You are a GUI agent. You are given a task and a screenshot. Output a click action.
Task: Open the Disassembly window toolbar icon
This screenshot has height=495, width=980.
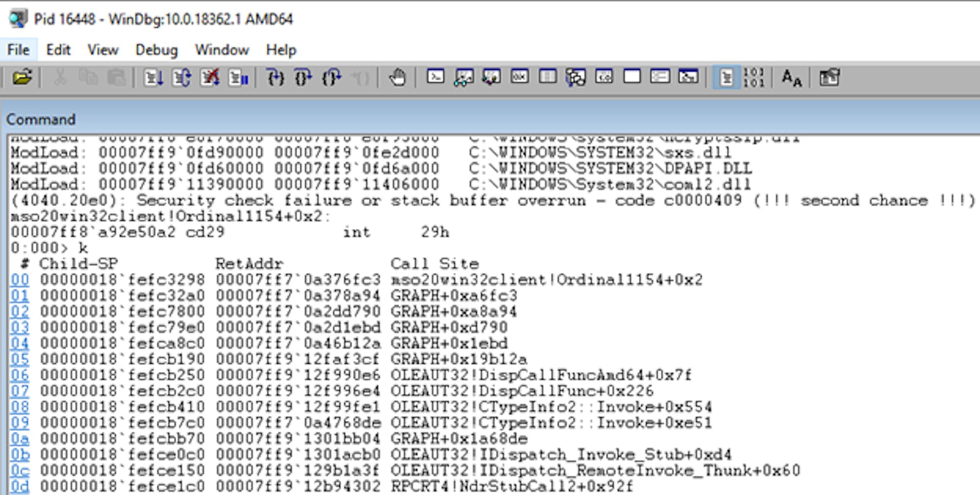tap(604, 77)
